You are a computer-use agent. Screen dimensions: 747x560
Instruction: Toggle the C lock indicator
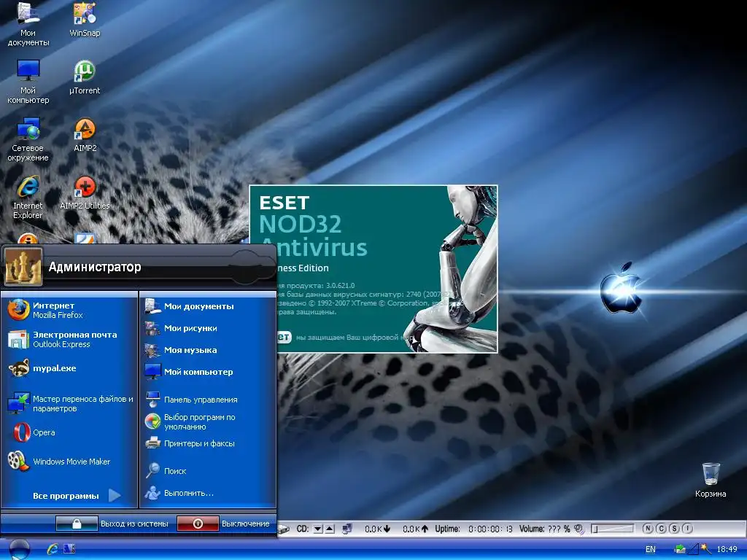[661, 529]
